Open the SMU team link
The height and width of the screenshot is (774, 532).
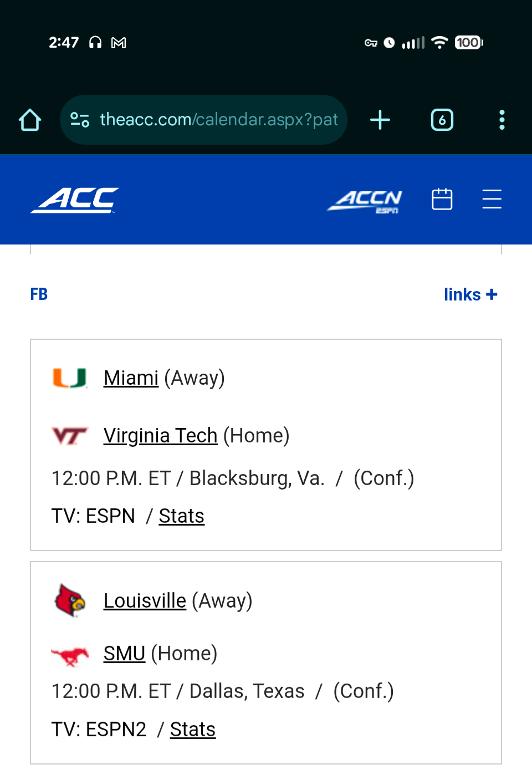coord(124,654)
